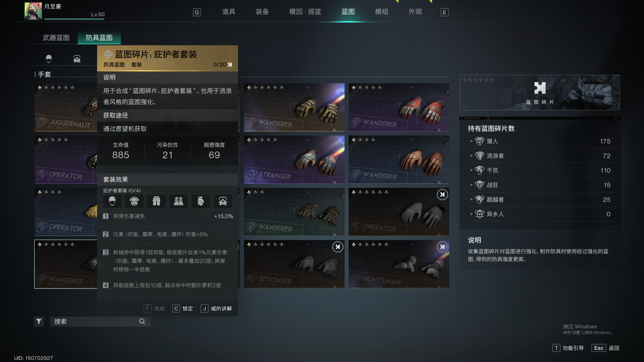Click the boots icon in set effects
Image resolution: width=644 pixels, height=362 pixels.
click(179, 201)
